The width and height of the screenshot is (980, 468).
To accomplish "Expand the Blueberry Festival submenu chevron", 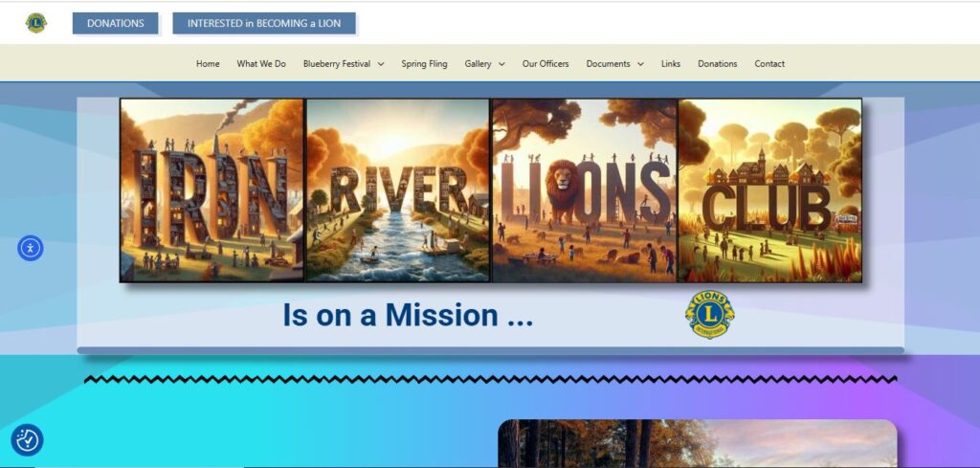I will (381, 64).
